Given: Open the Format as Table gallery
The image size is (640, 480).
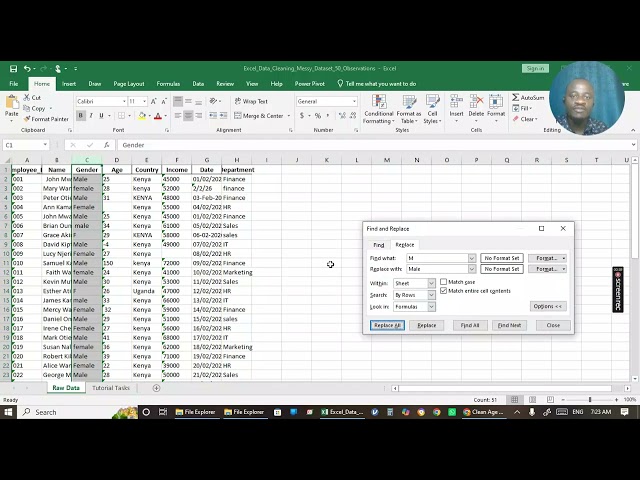Looking at the screenshot, I should click(409, 109).
